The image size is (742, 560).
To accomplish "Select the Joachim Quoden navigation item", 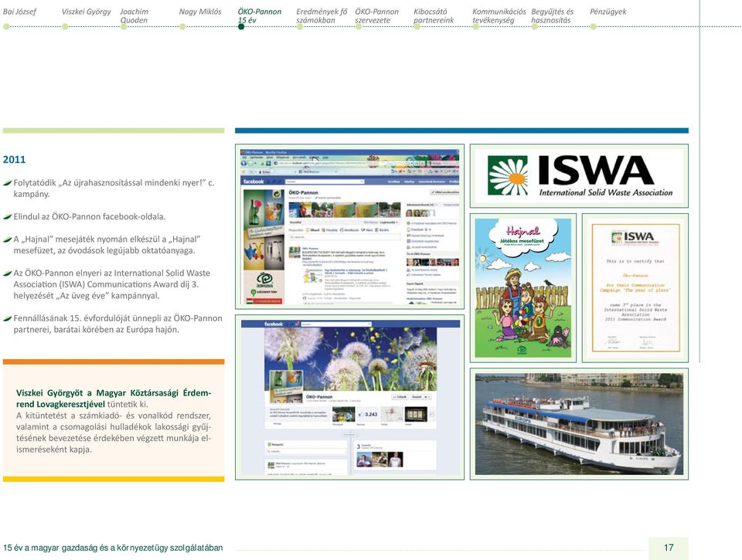I will tap(134, 15).
